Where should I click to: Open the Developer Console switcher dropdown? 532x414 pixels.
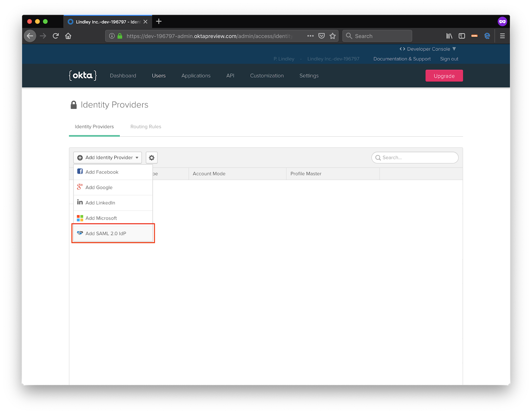click(x=428, y=49)
